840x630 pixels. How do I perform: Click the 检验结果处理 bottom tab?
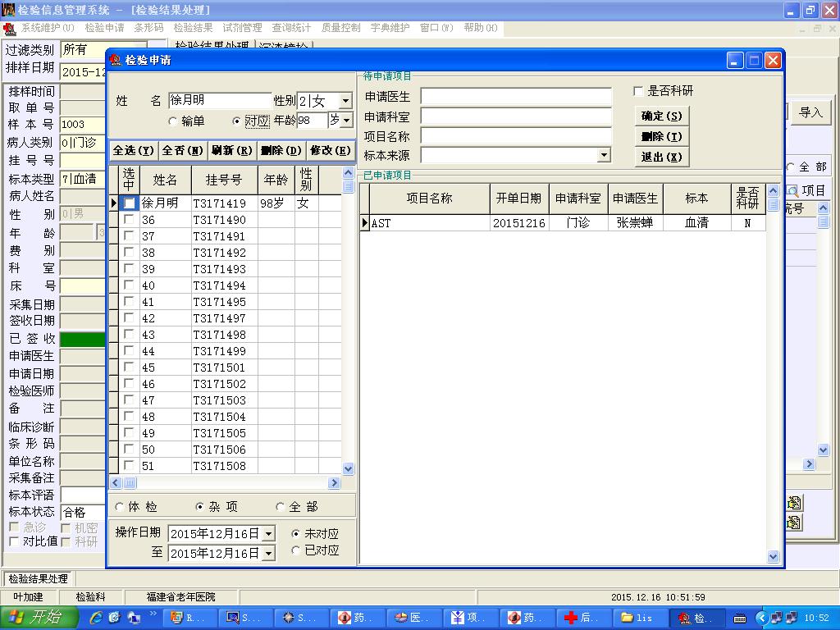tap(38, 578)
